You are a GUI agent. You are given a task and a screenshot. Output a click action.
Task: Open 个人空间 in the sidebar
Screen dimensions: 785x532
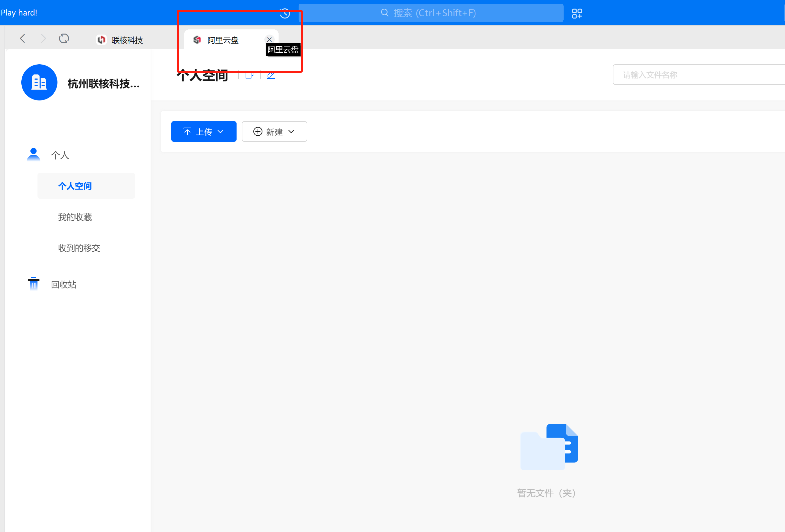point(75,186)
